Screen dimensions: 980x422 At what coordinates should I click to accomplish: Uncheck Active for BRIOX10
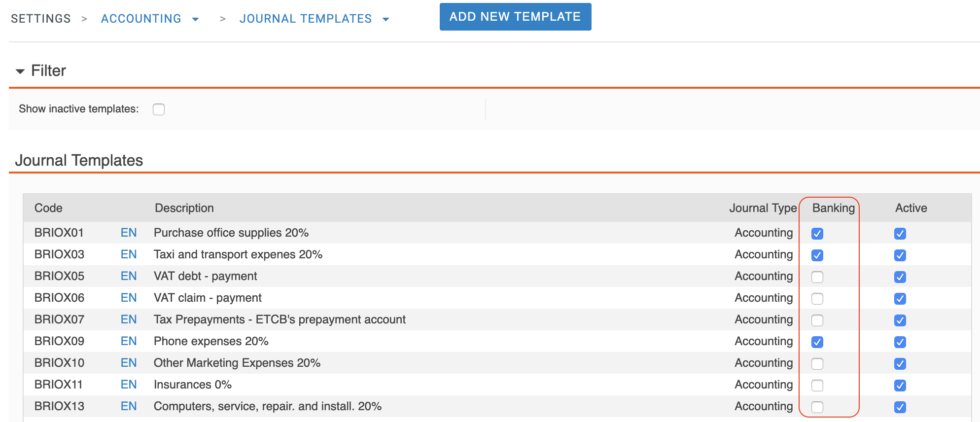coord(900,364)
